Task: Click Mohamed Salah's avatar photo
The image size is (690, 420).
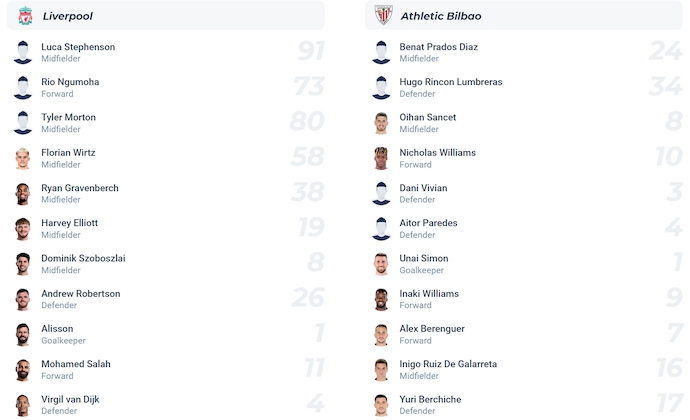Action: (23, 369)
